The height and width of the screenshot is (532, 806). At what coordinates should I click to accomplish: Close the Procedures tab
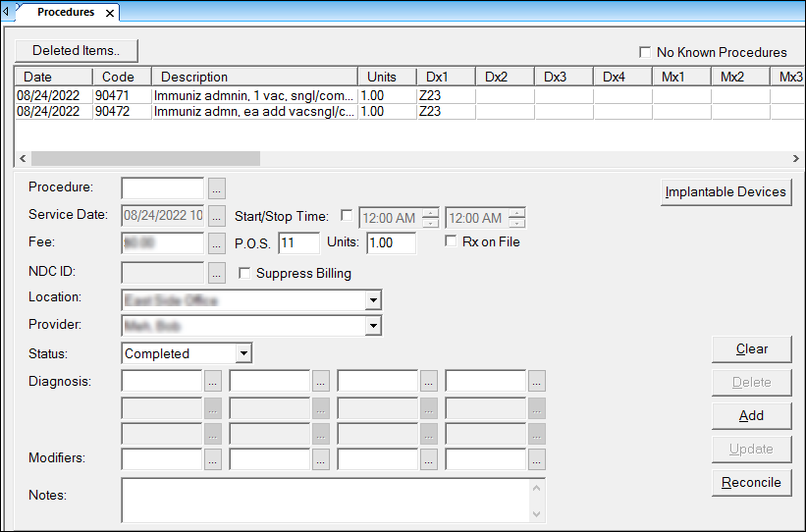point(110,13)
